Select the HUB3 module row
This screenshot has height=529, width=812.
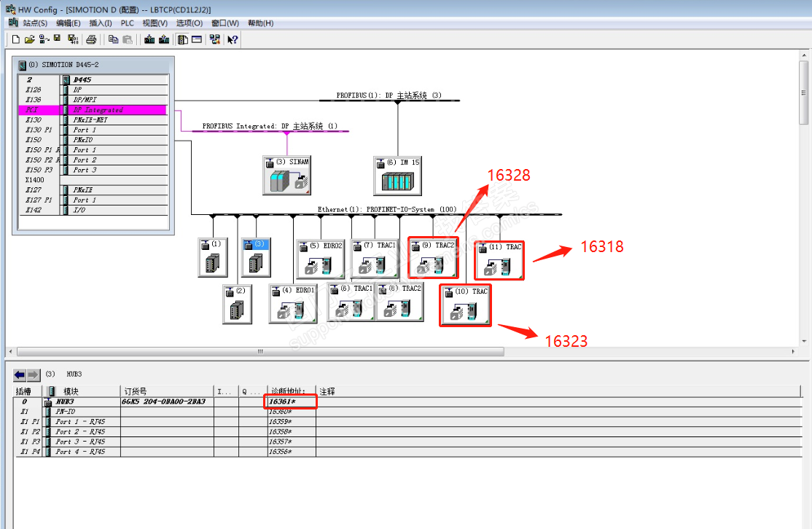(408, 401)
